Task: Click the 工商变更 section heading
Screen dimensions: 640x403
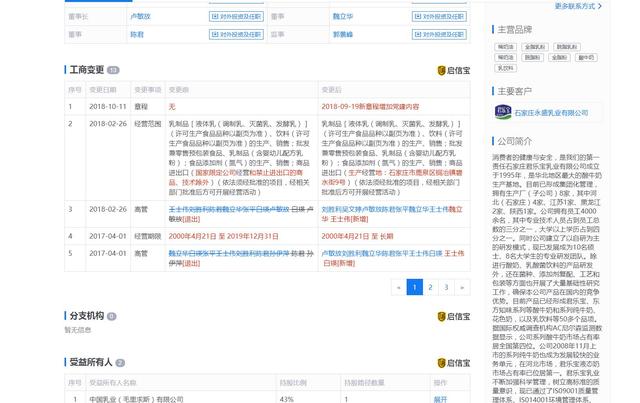Action: coord(87,70)
